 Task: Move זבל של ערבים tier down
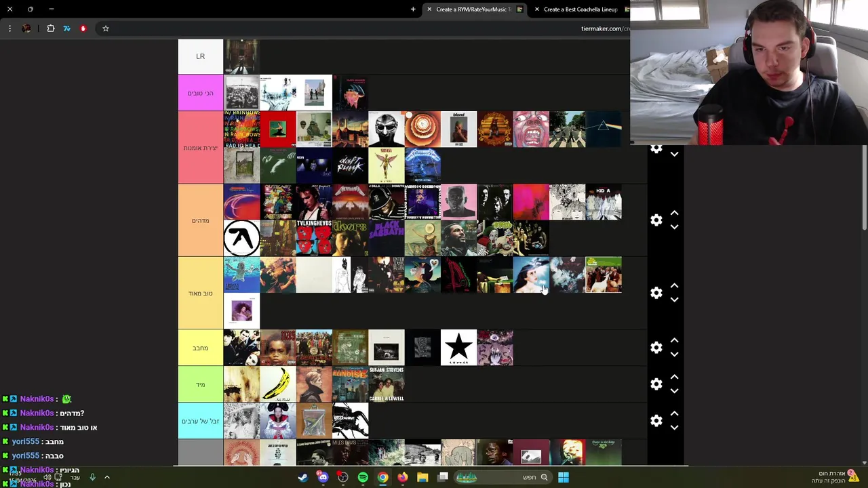[674, 428]
